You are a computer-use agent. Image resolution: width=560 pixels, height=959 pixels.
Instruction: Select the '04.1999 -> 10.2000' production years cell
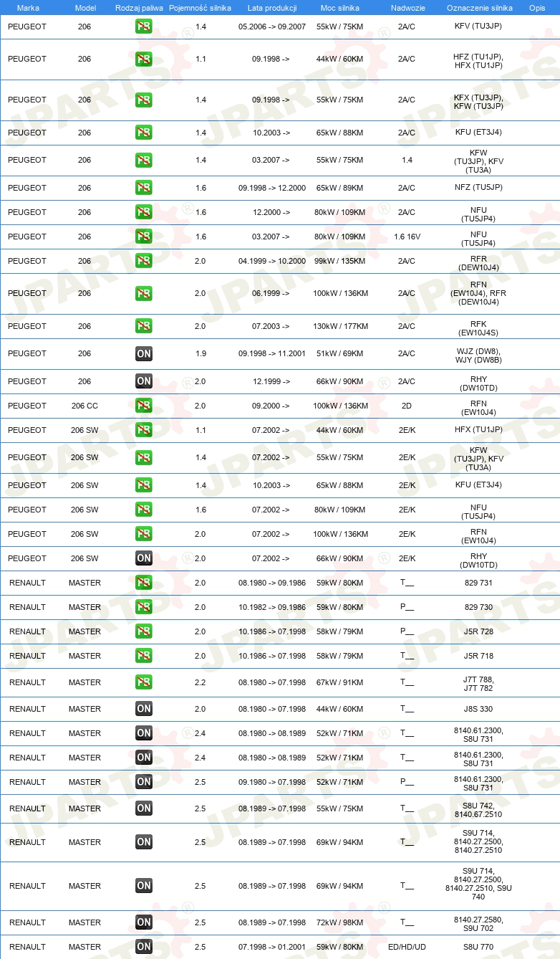tap(272, 262)
